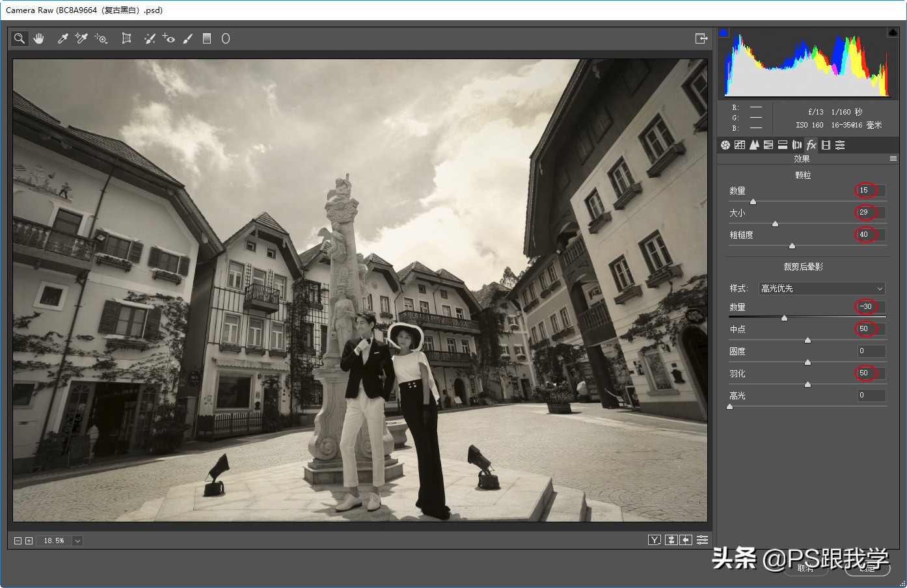Open the zoom level 18.5% dropdown
This screenshot has height=588, width=907.
[77, 540]
